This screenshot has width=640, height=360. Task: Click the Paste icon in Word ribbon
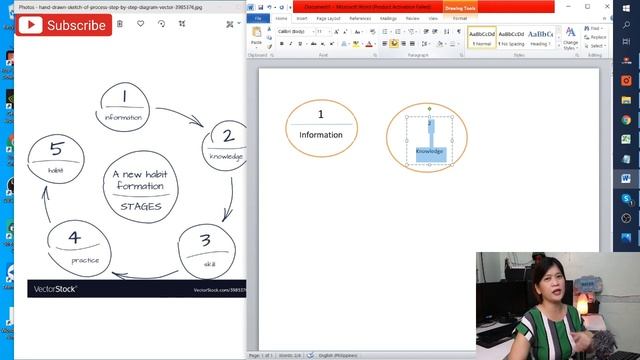pyautogui.click(x=256, y=32)
